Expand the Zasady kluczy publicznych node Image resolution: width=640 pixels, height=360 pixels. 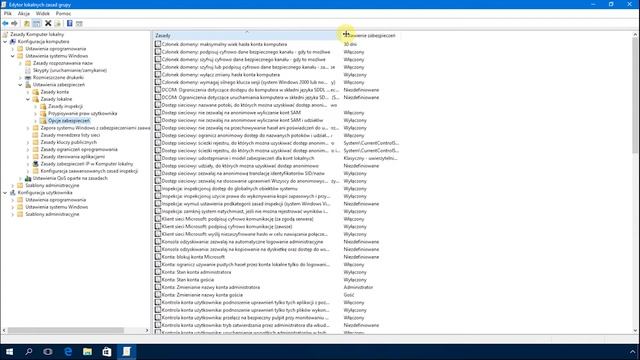[x=28, y=142]
